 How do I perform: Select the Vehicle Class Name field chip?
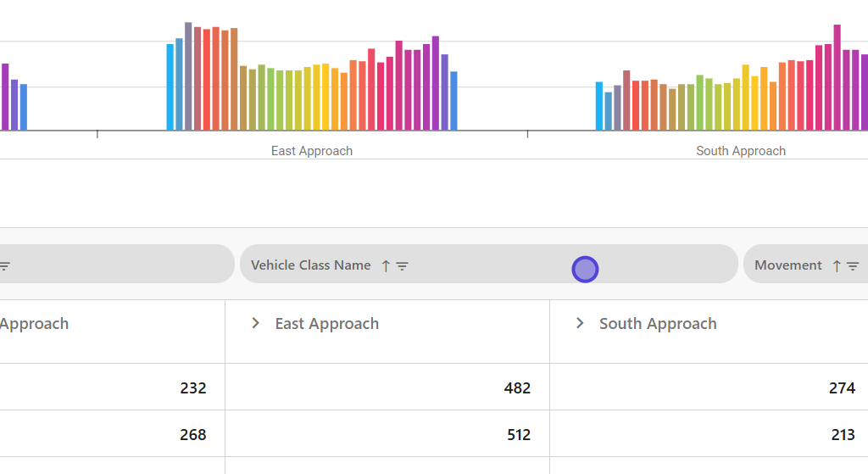[310, 265]
